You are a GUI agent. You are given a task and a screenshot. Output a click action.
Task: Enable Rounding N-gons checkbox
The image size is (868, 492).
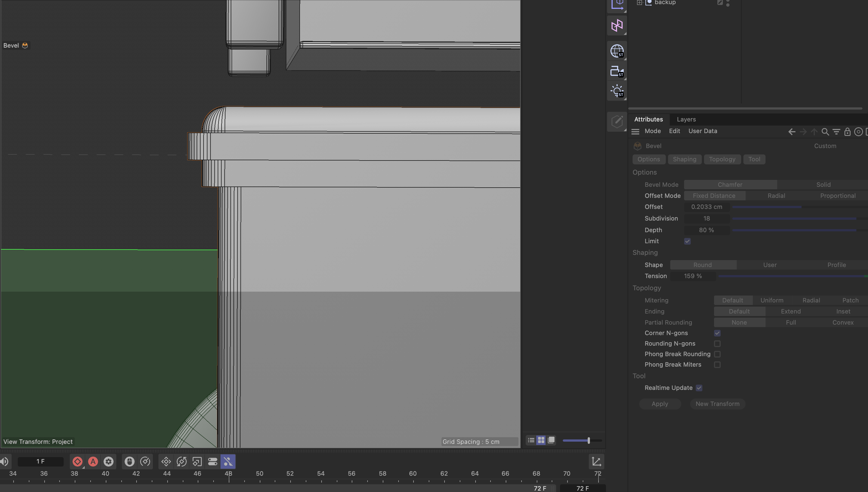coord(718,344)
